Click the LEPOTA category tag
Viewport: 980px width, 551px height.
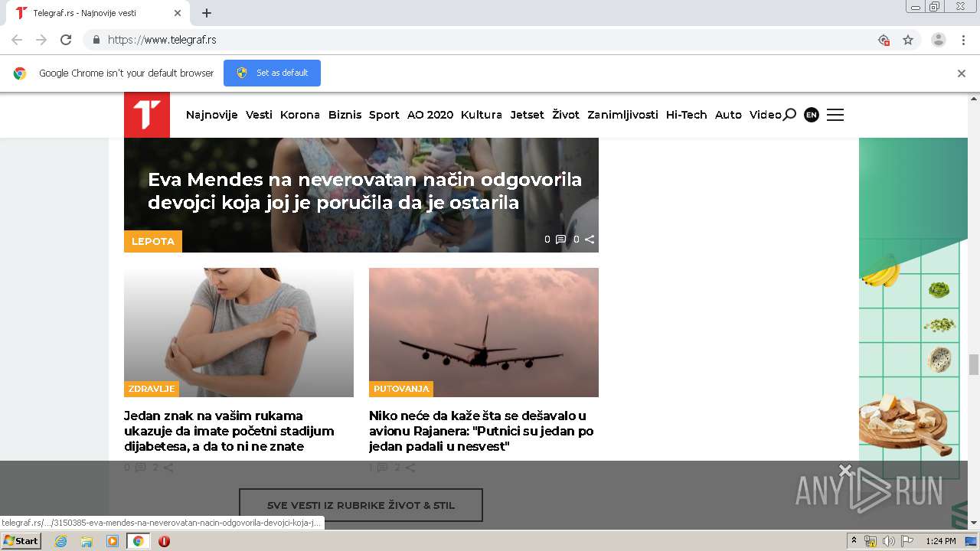tap(153, 241)
